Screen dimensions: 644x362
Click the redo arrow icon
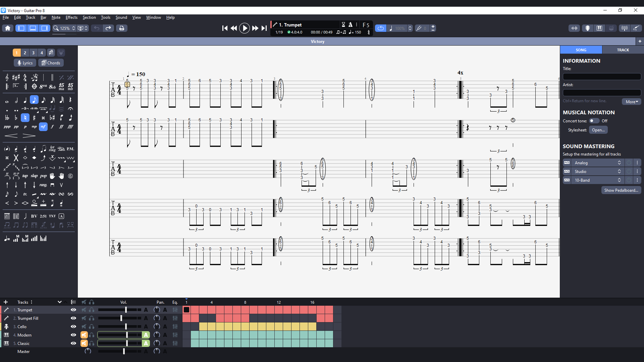pyautogui.click(x=108, y=28)
